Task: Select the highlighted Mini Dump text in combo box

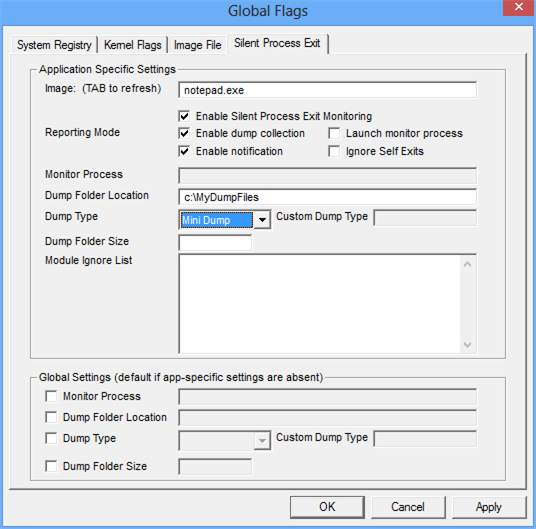Action: tap(217, 220)
